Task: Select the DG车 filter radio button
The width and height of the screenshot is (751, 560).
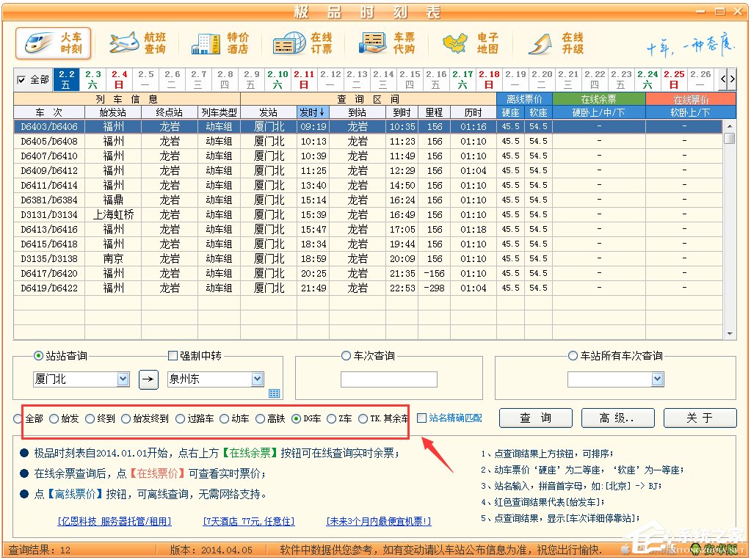Action: coord(296,418)
